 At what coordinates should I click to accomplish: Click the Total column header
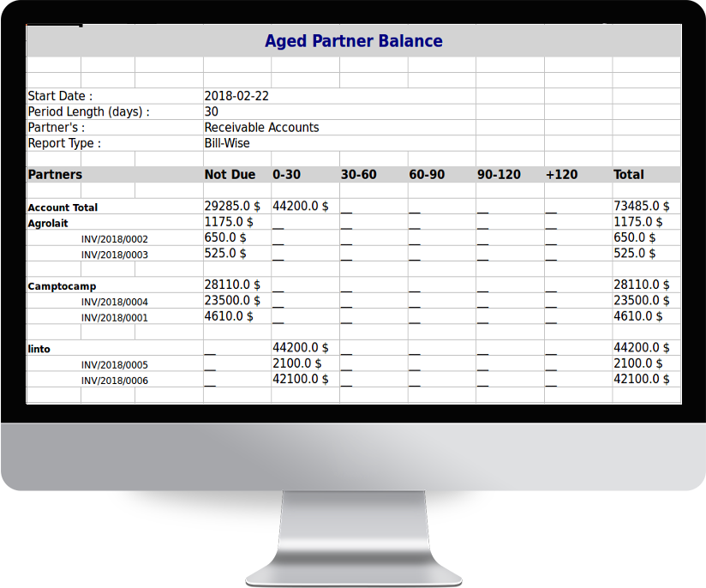point(629,175)
